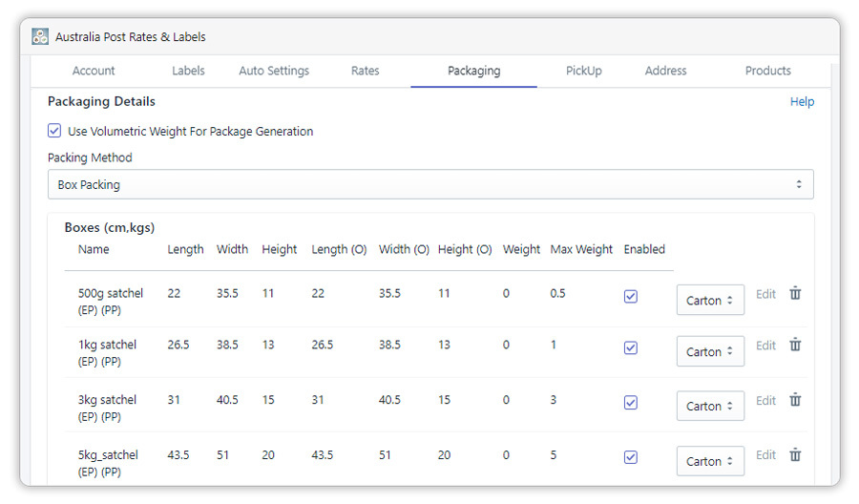The image size is (859, 504).
Task: Switch to the Account tab
Action: (x=94, y=71)
